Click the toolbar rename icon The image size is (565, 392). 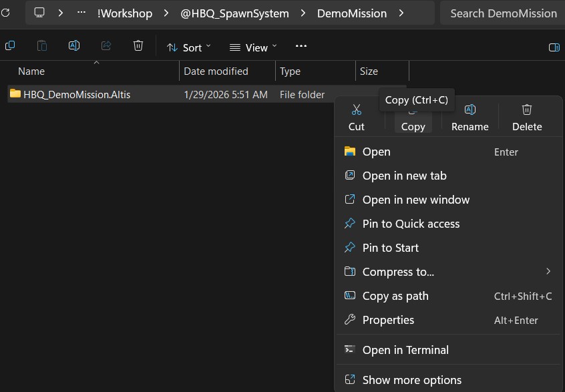coord(74,46)
